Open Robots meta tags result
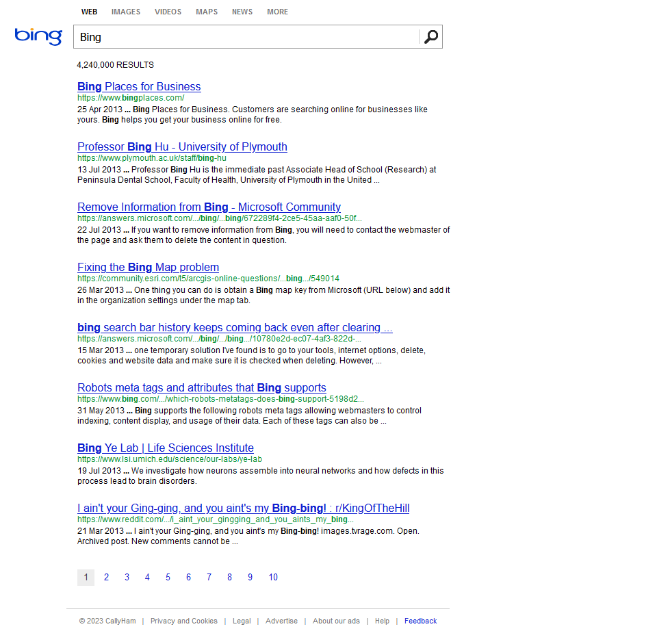 click(201, 388)
